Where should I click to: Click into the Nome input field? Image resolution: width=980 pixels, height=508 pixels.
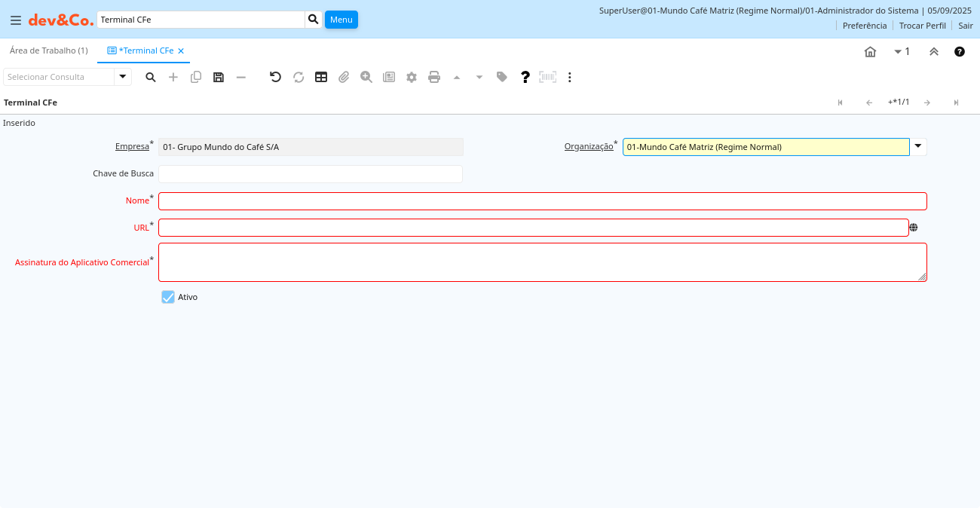point(541,201)
